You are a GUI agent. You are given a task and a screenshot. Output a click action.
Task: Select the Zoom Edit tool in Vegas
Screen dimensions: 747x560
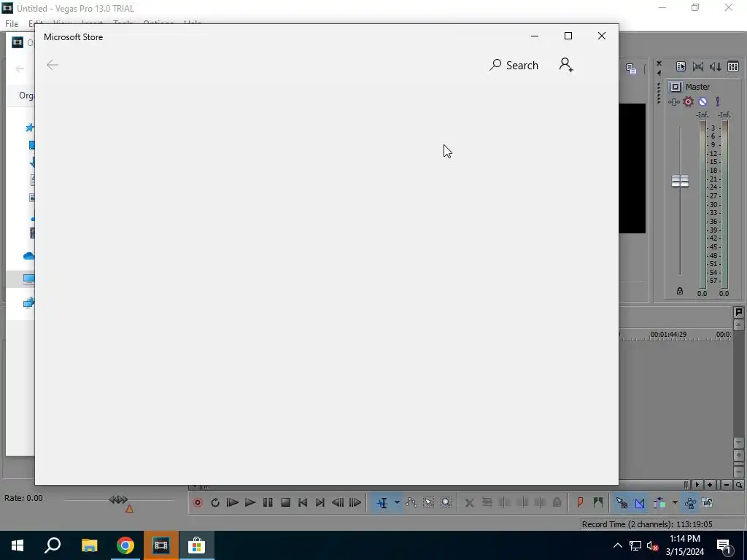[x=446, y=502]
